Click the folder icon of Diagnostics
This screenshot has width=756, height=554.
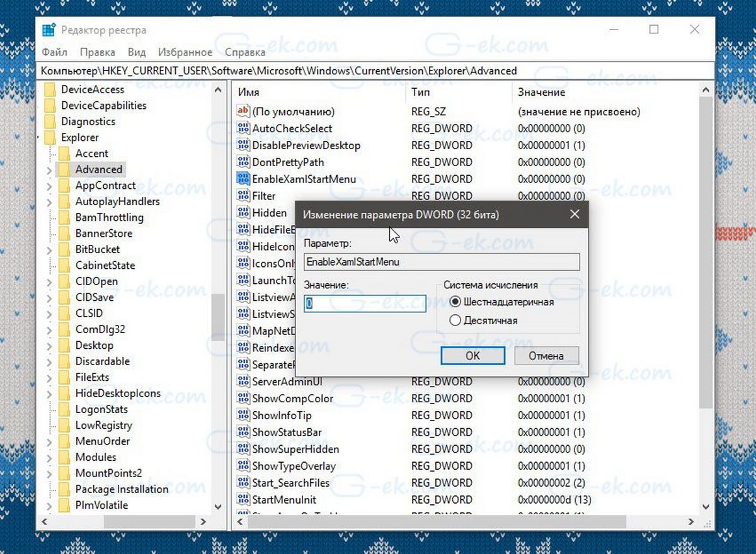(49, 122)
